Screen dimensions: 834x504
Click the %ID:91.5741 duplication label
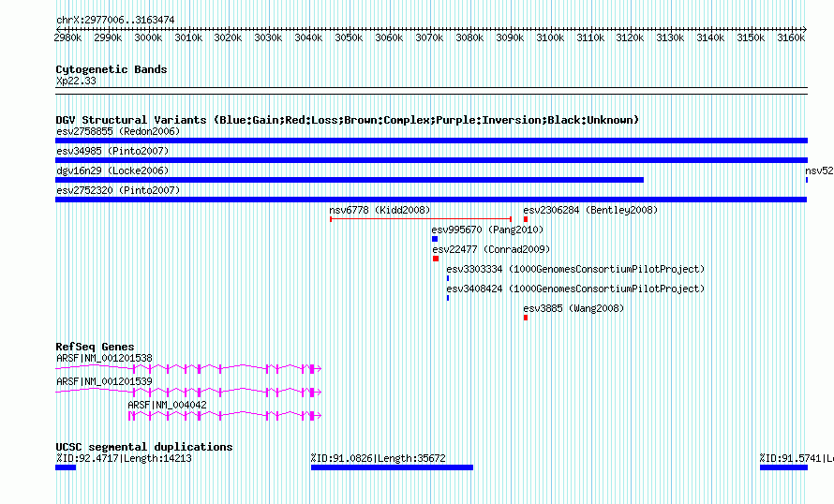pos(797,458)
